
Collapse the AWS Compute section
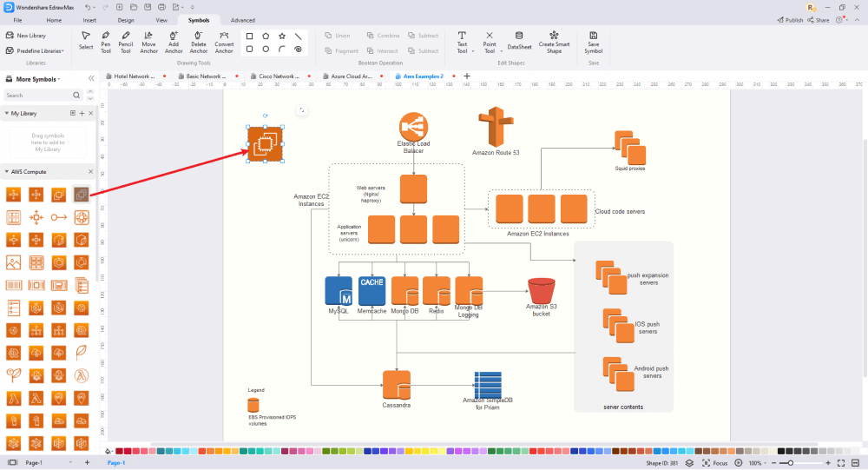tap(7, 172)
